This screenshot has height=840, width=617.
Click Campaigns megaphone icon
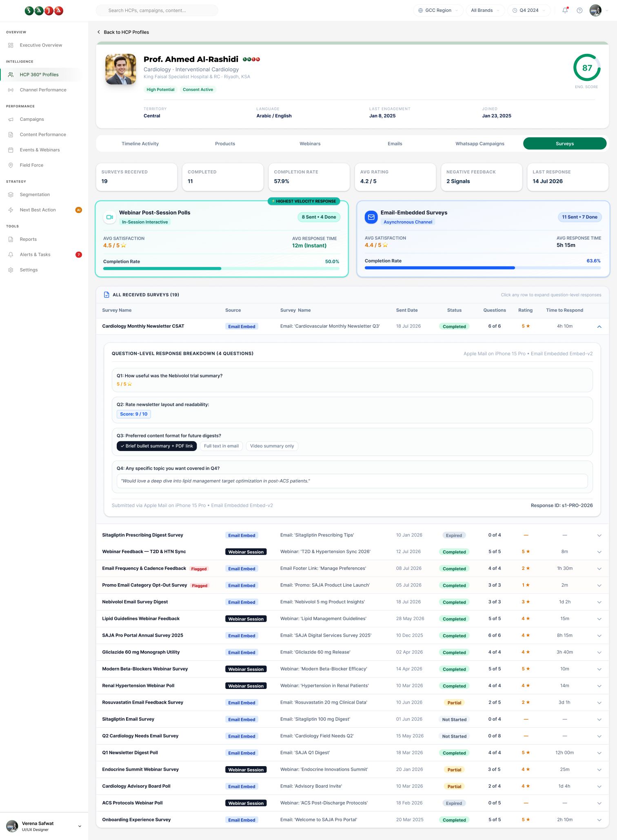(11, 119)
